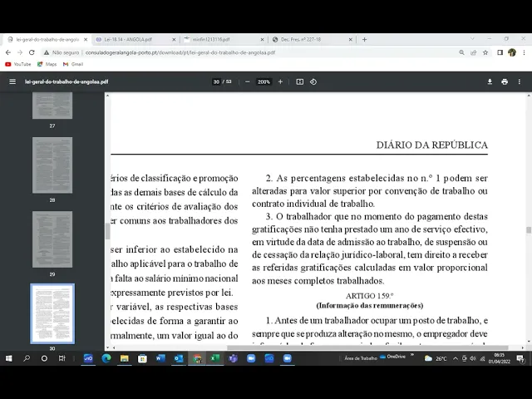The image size is (532, 399).
Task: Open volume control in system tray
Action: click(x=473, y=358)
